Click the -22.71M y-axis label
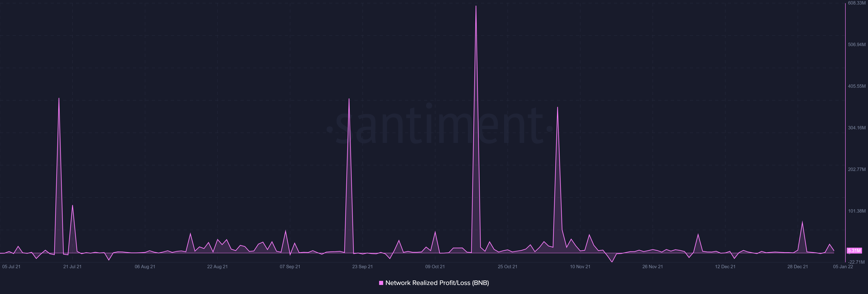868x294 pixels. coord(856,262)
